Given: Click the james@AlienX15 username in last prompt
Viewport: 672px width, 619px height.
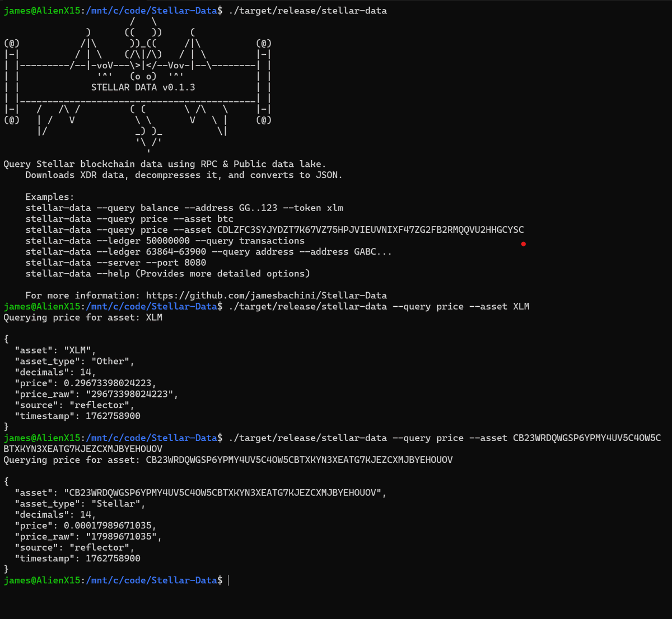Looking at the screenshot, I should coord(42,580).
